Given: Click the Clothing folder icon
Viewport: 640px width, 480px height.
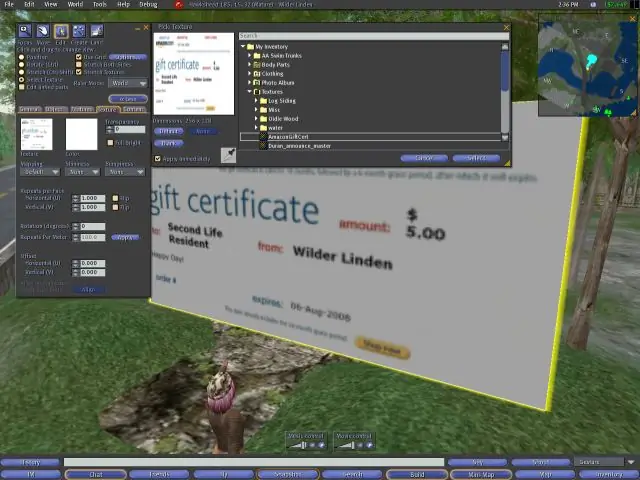Looking at the screenshot, I should coord(257,74).
